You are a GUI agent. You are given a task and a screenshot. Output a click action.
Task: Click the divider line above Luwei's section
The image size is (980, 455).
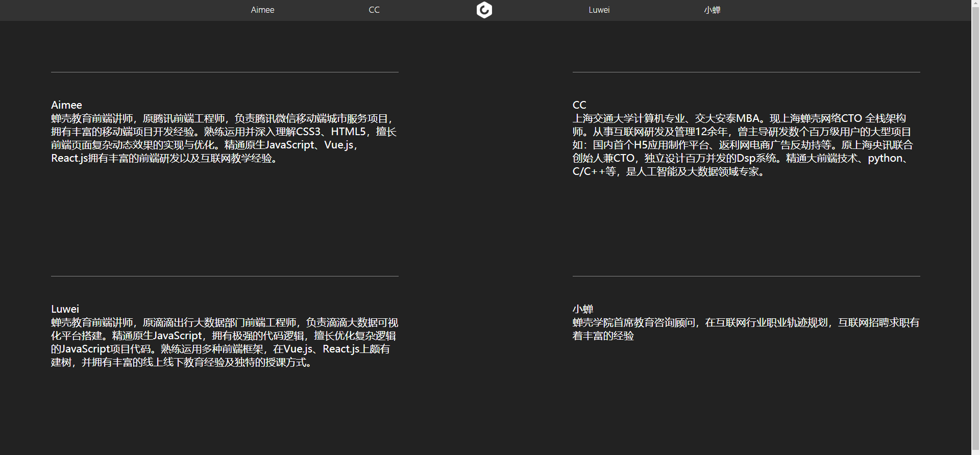[x=225, y=276]
